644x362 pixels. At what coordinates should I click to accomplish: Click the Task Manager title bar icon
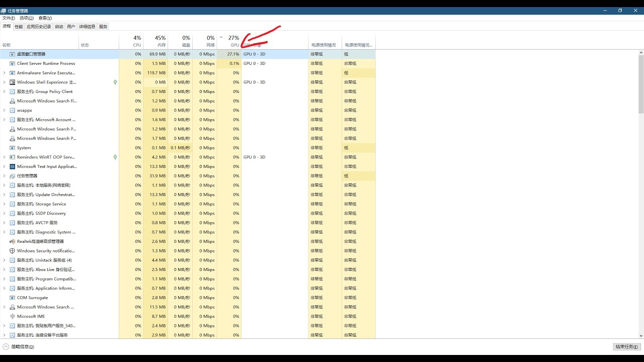4,11
